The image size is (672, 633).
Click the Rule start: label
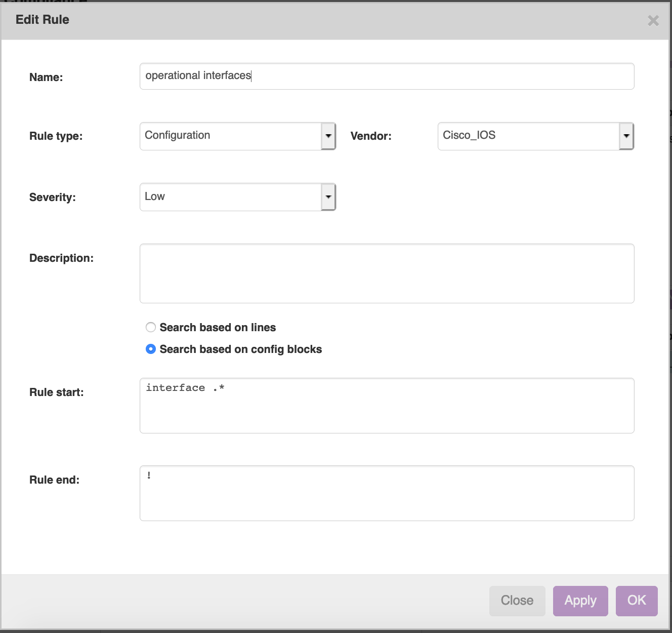57,392
